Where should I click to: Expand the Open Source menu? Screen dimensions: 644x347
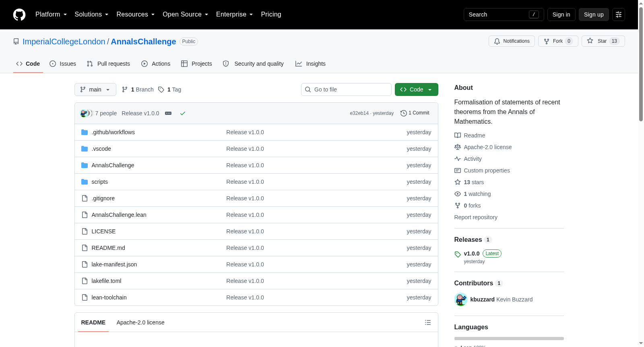click(x=185, y=15)
